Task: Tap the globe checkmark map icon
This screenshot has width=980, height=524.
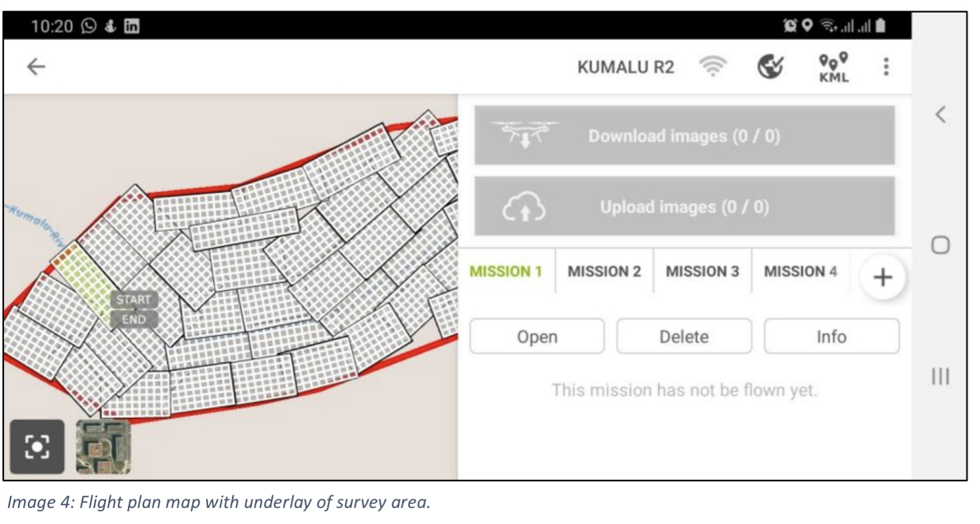Action: [770, 67]
